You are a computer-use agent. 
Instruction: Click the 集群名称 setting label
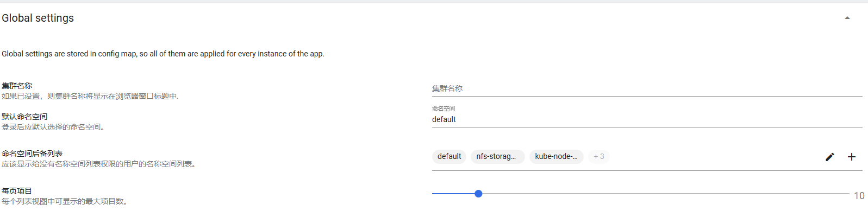pyautogui.click(x=17, y=86)
